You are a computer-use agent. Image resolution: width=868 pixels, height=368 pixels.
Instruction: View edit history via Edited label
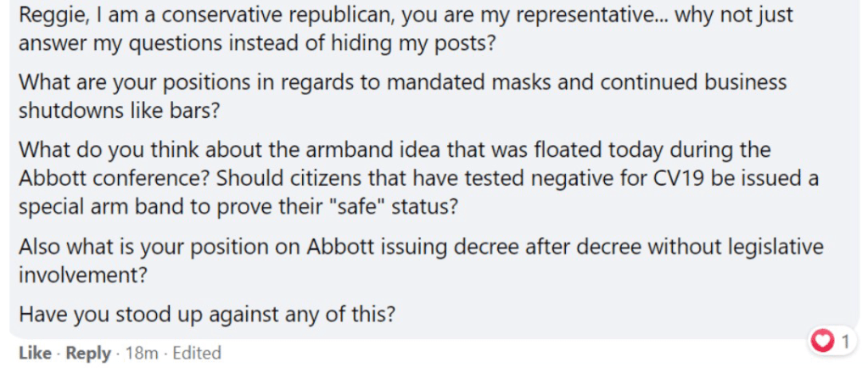196,353
